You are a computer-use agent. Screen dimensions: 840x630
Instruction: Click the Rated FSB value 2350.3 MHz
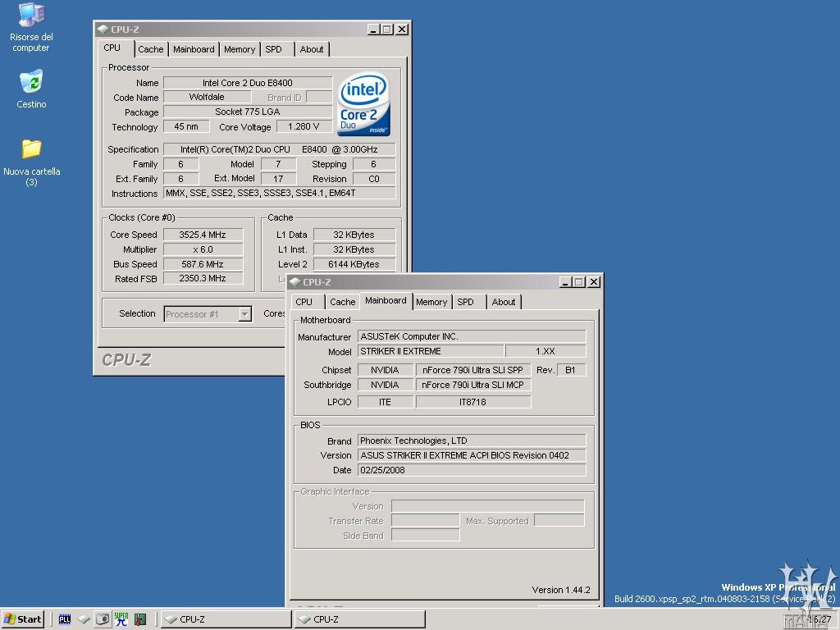(x=203, y=279)
